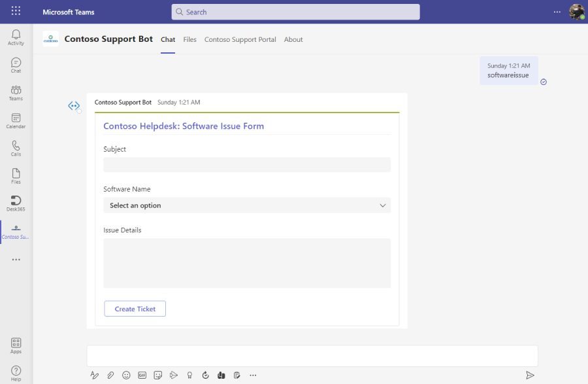Image resolution: width=588 pixels, height=384 pixels.
Task: Click the message compose box
Action: (312, 356)
